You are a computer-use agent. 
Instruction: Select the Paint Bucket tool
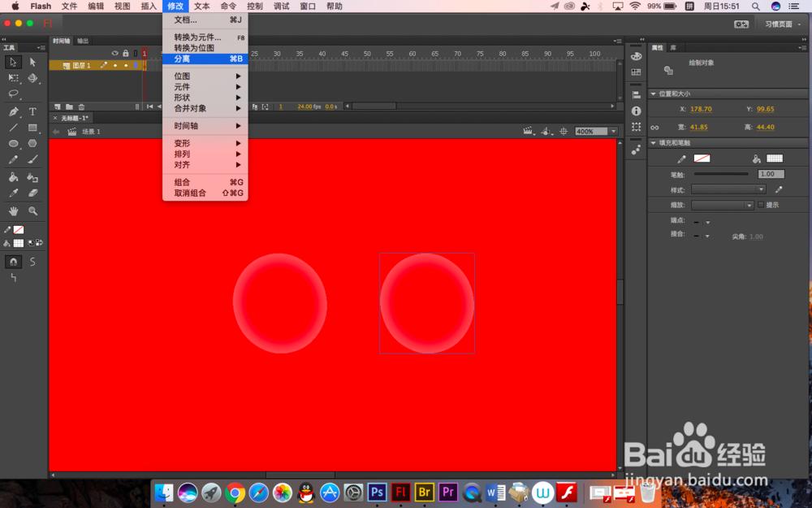coord(13,177)
